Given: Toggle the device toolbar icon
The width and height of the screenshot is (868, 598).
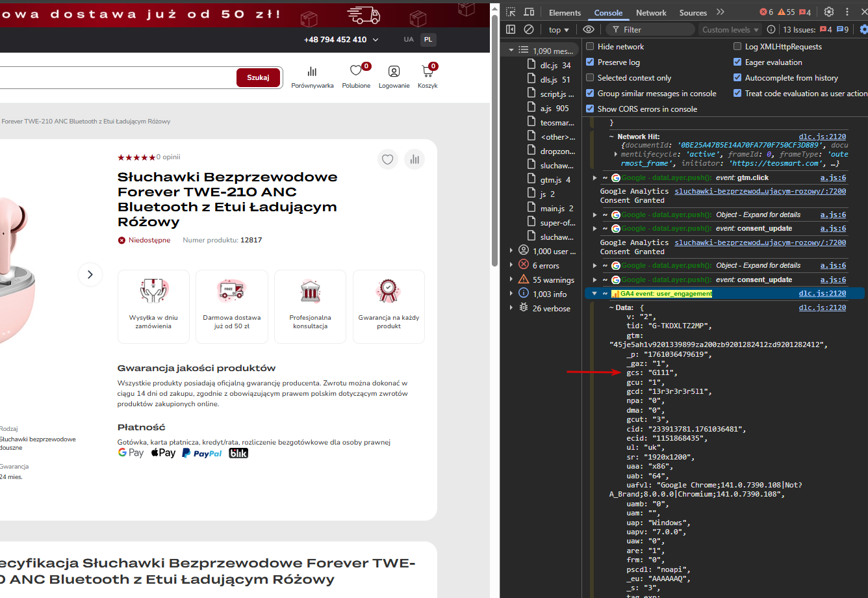Looking at the screenshot, I should point(529,12).
